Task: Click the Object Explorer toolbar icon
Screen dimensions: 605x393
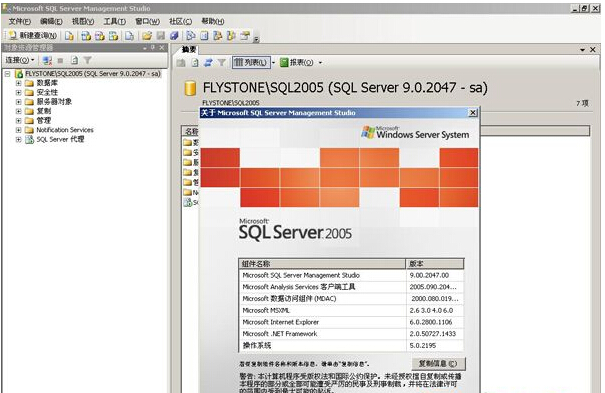Action: click(218, 36)
